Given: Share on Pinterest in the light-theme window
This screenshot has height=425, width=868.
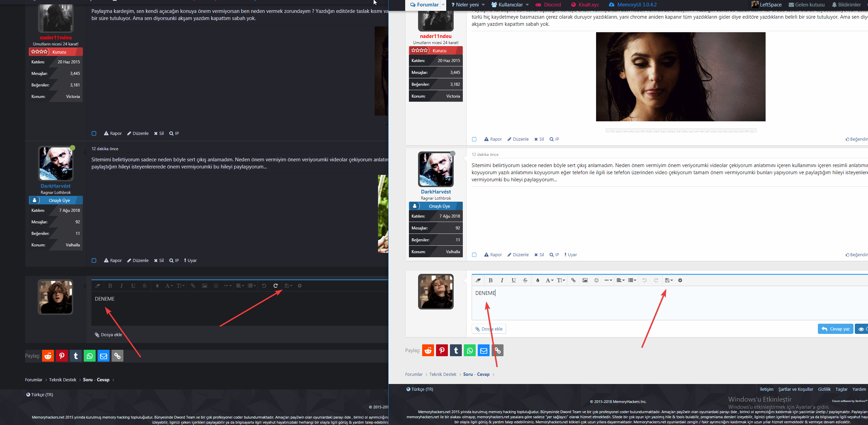Looking at the screenshot, I should [x=442, y=350].
